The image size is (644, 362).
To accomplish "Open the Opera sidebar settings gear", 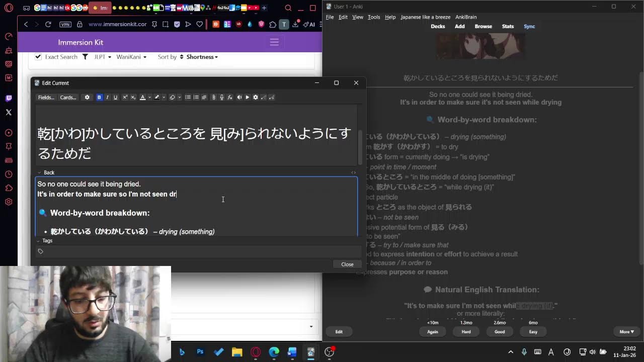I will [9, 202].
